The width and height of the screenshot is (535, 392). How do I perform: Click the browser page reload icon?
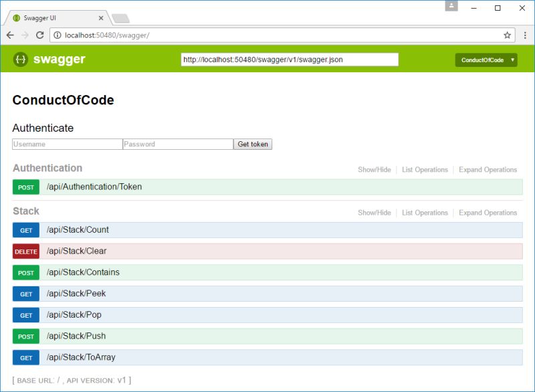click(41, 35)
